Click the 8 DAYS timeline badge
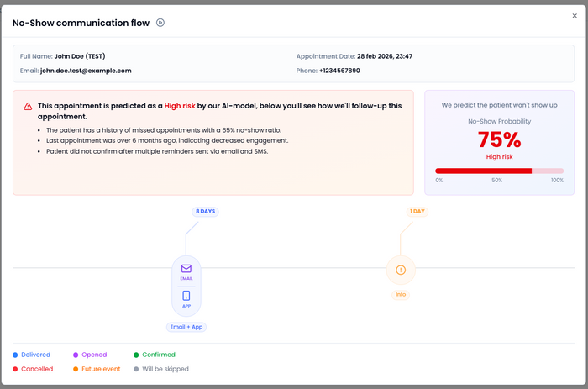 click(206, 211)
